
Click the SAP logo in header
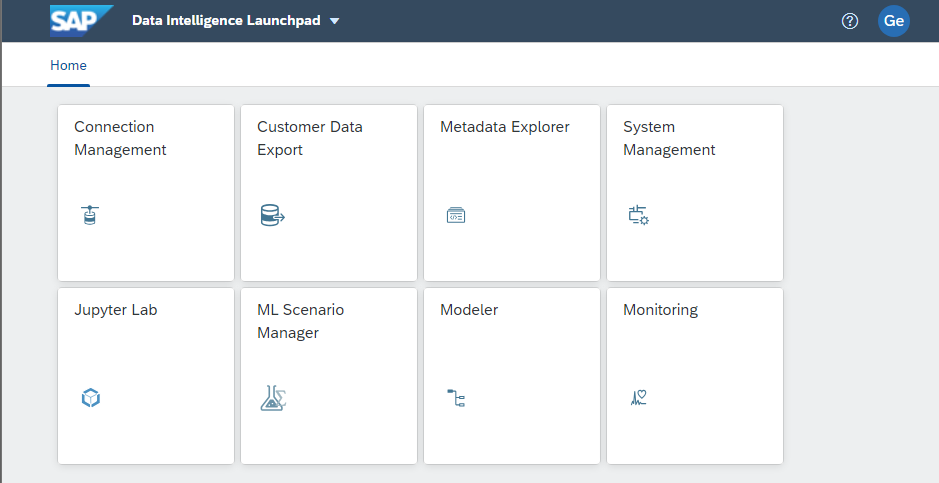coord(81,20)
